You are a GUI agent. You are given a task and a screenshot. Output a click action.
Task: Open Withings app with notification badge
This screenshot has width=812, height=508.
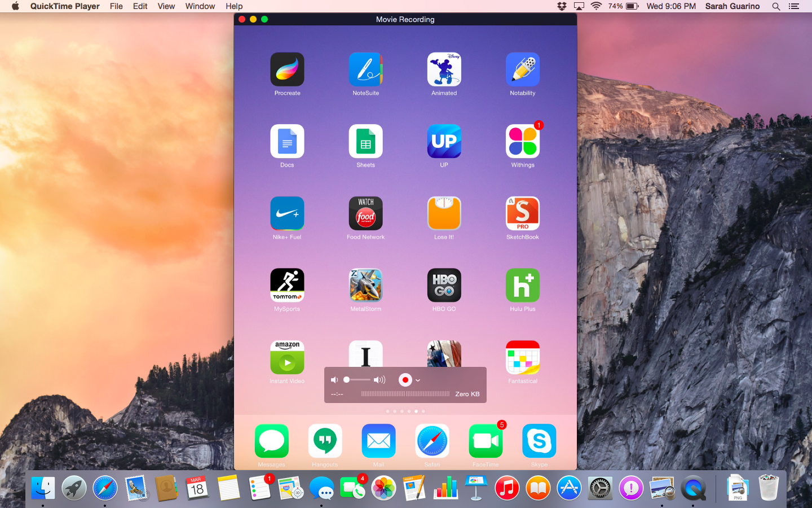[523, 141]
